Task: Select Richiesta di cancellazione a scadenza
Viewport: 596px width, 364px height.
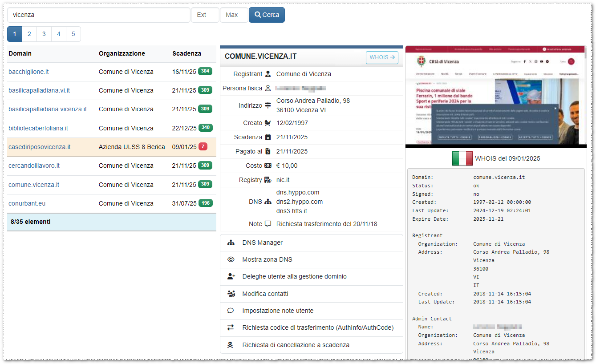Action: click(312, 345)
